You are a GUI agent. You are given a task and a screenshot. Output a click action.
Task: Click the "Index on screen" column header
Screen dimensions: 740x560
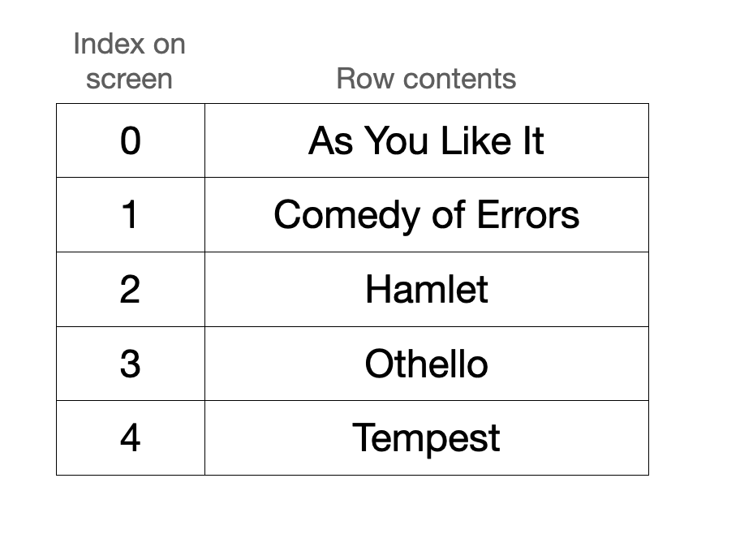130,61
